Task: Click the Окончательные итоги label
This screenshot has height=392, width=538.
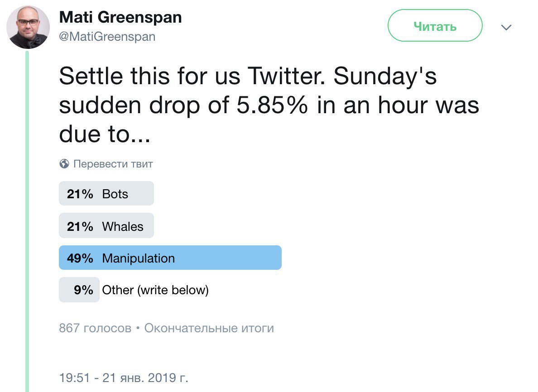Action: (x=209, y=328)
